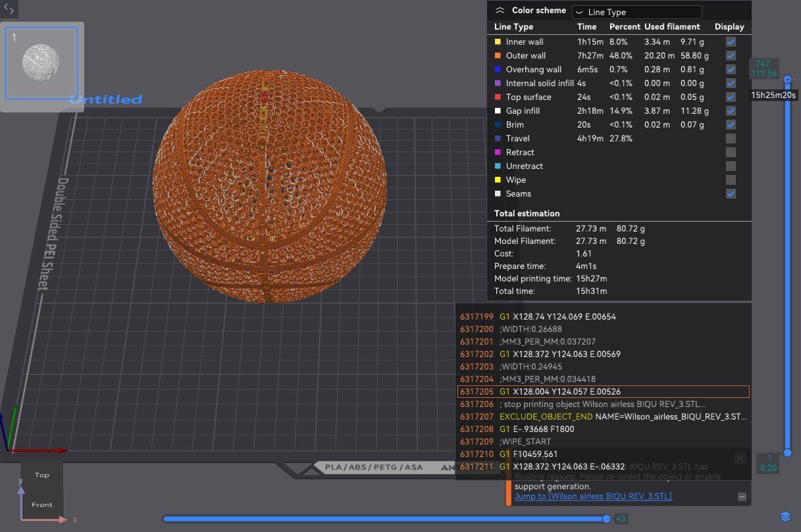The height and width of the screenshot is (532, 801).
Task: Jump to Wilson airless BIQU REV_3.STL link
Action: click(x=593, y=496)
